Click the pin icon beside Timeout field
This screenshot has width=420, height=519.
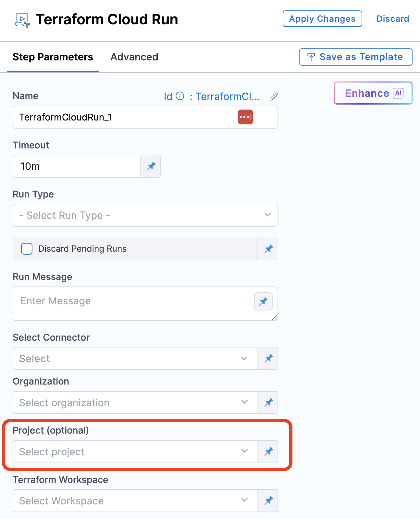tap(151, 166)
